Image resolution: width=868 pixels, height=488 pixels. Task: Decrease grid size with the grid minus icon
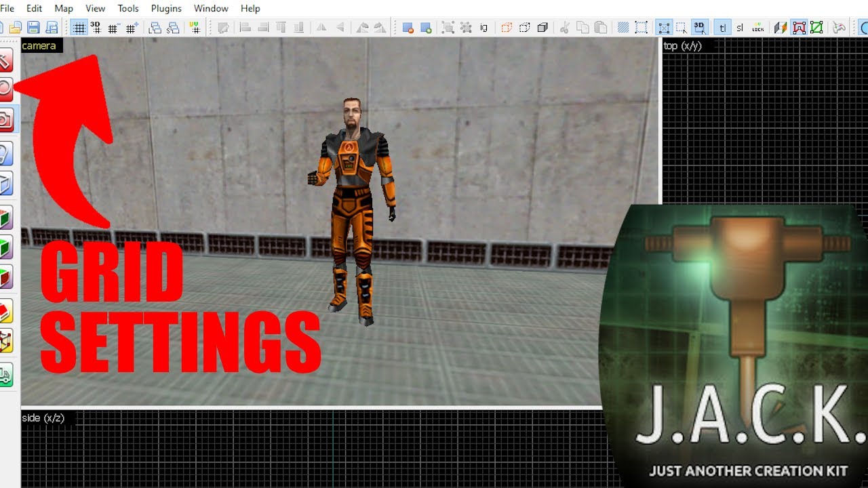pos(113,28)
